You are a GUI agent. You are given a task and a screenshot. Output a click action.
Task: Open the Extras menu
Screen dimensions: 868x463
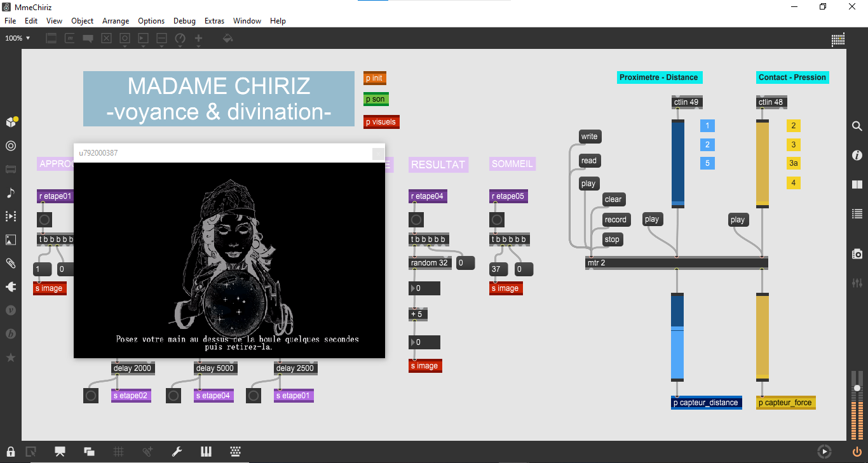coord(214,21)
